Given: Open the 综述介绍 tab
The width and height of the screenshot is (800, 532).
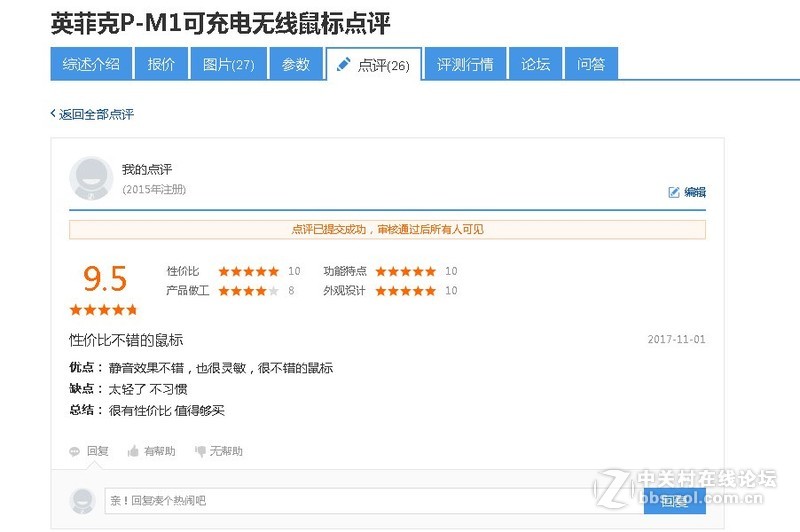Looking at the screenshot, I should coord(91,64).
